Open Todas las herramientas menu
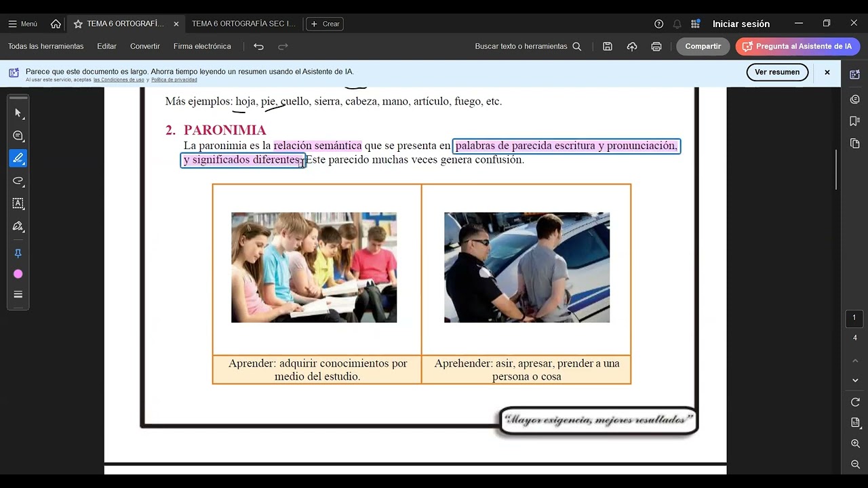868x488 pixels. [46, 46]
